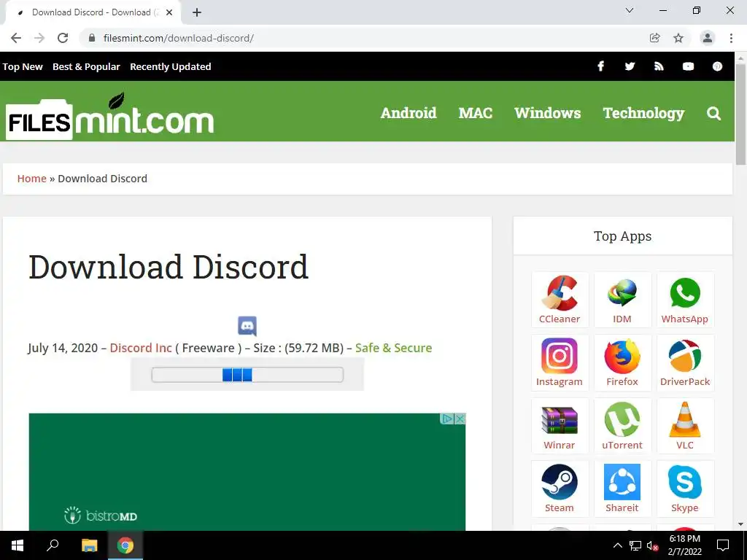Image resolution: width=747 pixels, height=560 pixels.
Task: Close the Download Discord tab
Action: coord(169,12)
